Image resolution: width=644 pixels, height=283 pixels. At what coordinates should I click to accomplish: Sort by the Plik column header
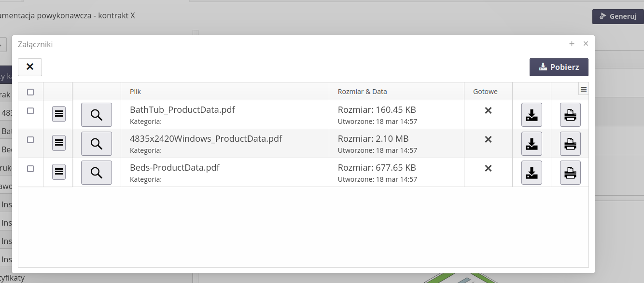tap(136, 92)
